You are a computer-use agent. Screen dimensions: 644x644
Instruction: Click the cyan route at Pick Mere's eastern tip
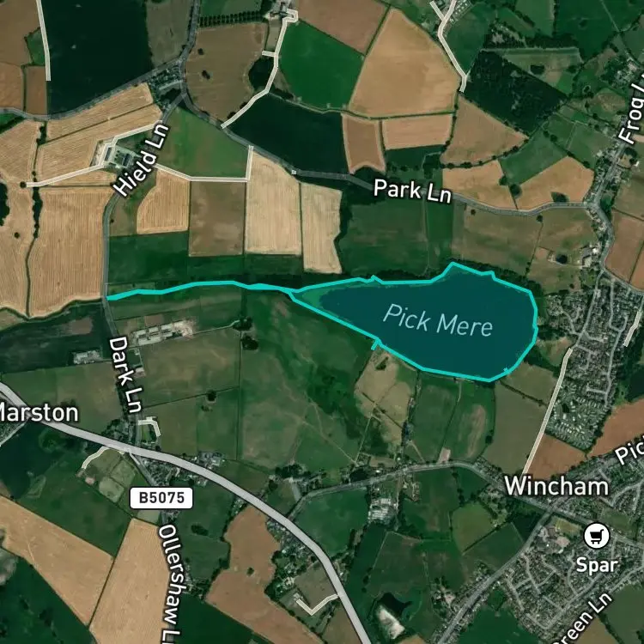click(535, 325)
